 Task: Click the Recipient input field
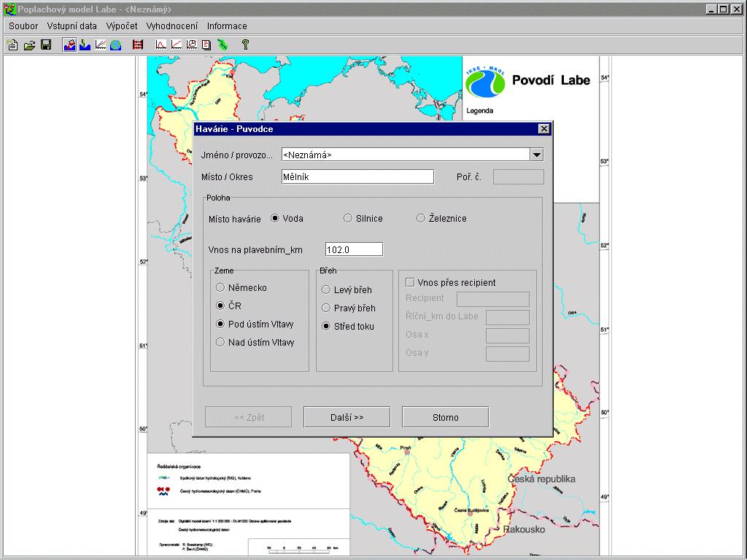point(493,299)
